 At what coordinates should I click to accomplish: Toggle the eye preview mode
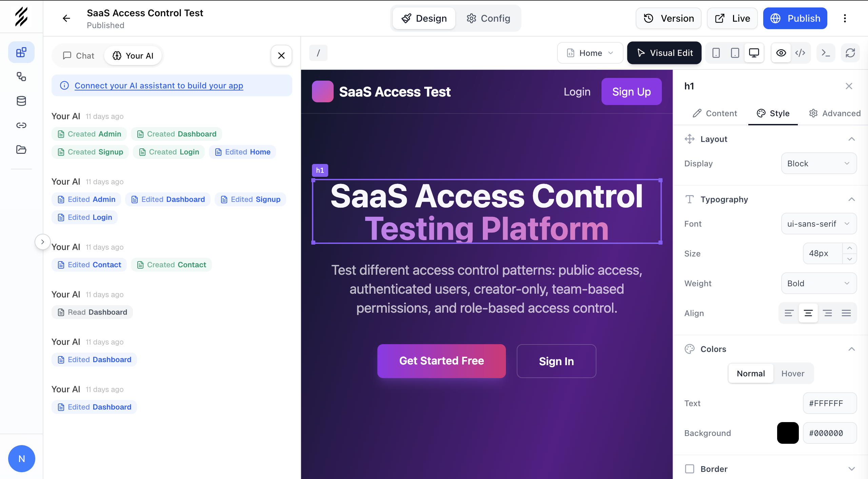781,53
